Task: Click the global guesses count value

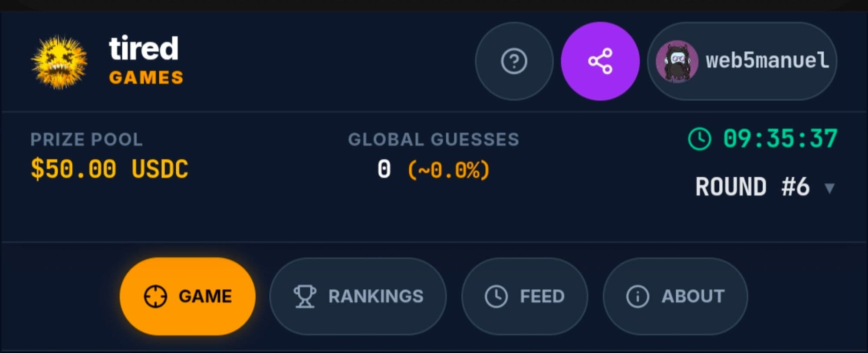Action: (384, 169)
